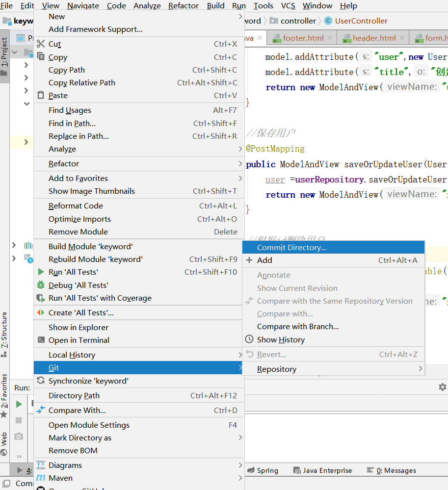Click the Compare With arrows icon
This screenshot has width=448, height=490.
tap(41, 410)
